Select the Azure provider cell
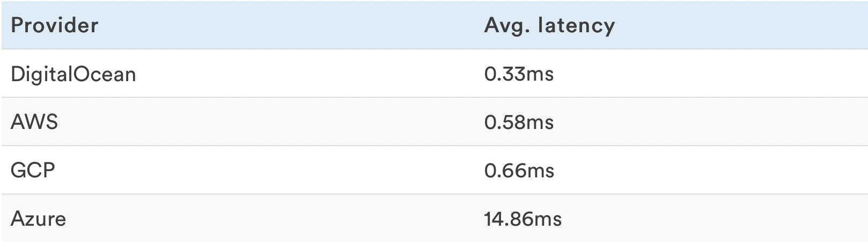Image resolution: width=868 pixels, height=244 pixels. point(38,219)
